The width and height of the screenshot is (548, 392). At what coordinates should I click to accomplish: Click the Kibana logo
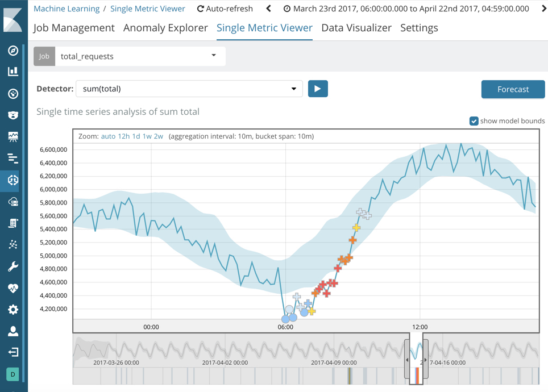pyautogui.click(x=13, y=19)
